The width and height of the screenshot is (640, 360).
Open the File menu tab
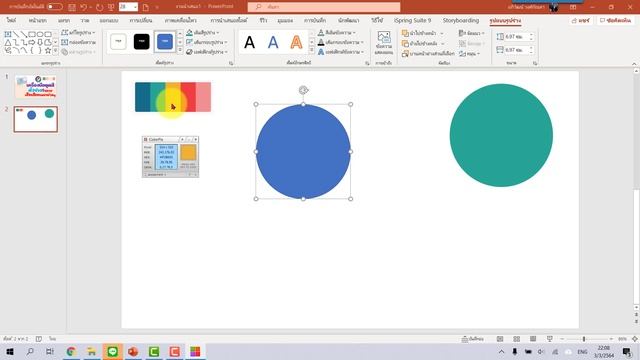11,20
